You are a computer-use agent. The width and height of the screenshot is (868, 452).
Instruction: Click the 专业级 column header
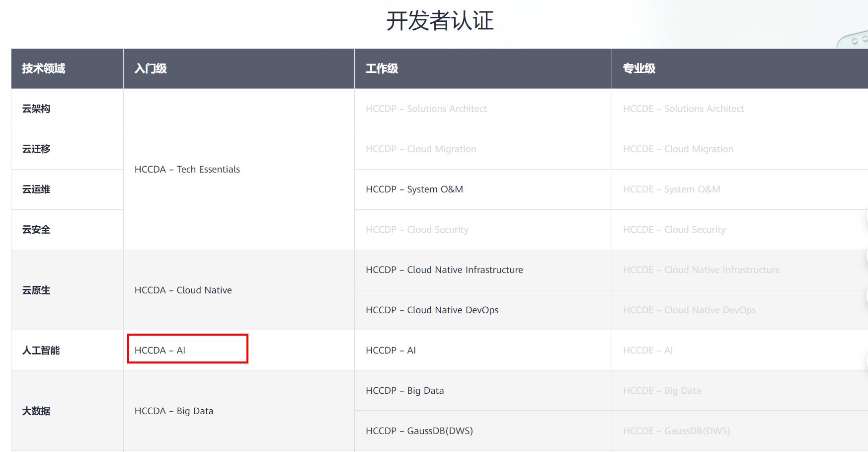tap(639, 69)
